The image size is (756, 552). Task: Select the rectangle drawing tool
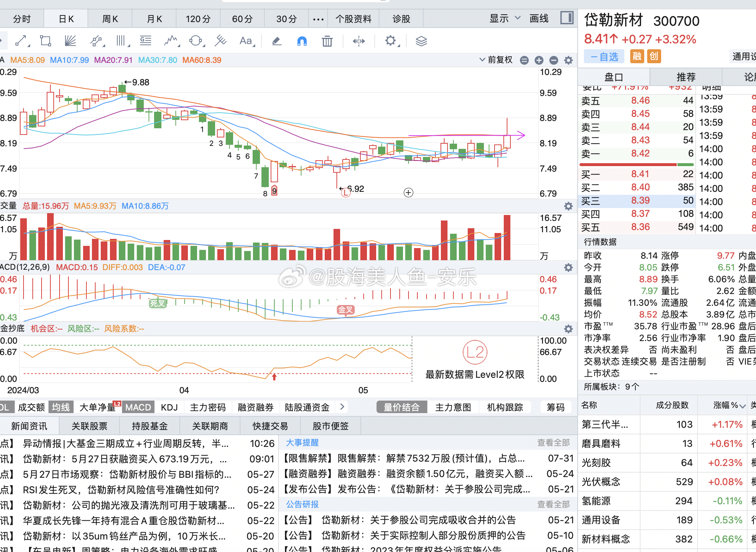(x=45, y=41)
